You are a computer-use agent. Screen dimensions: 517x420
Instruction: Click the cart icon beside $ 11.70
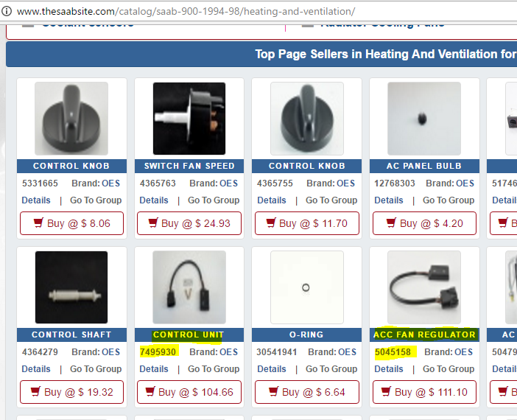coord(271,223)
